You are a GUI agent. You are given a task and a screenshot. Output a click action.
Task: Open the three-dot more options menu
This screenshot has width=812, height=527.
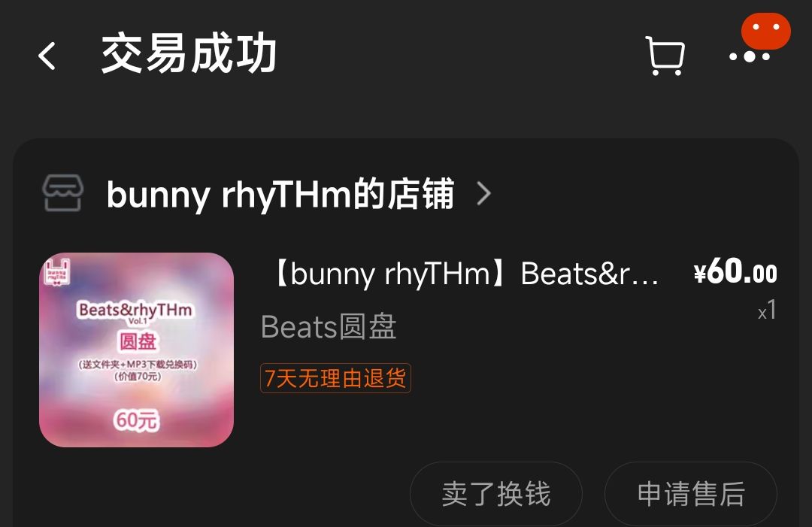point(750,56)
